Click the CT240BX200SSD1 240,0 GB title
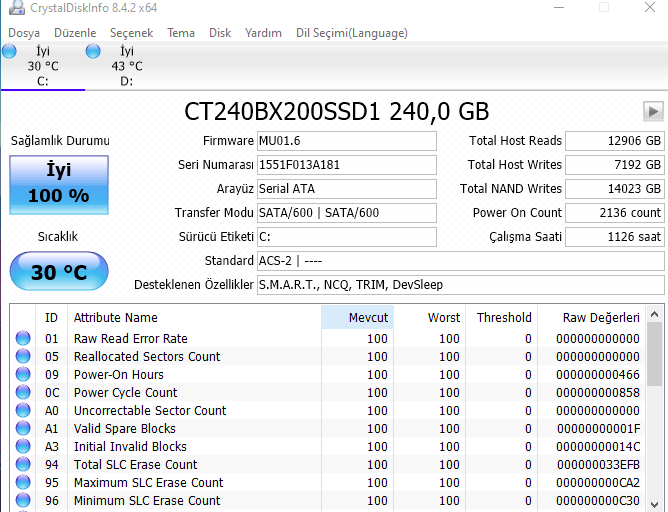The height and width of the screenshot is (512, 668). coord(337,112)
